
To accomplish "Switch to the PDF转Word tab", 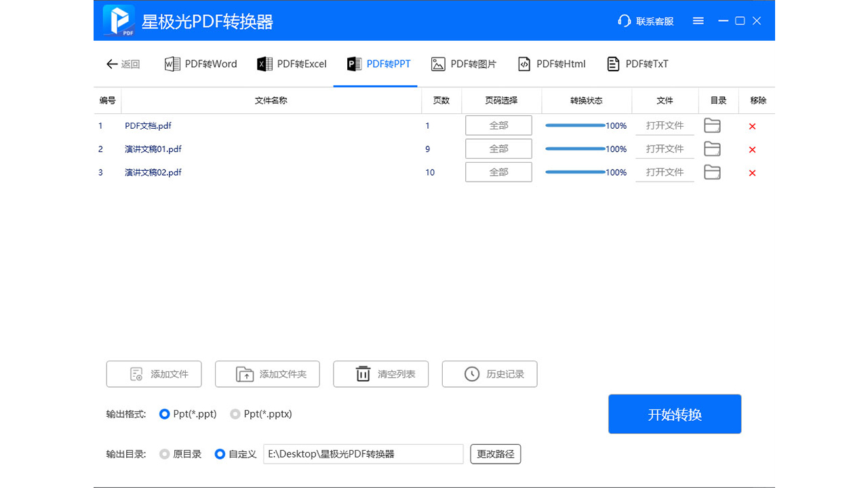I will tap(200, 64).
